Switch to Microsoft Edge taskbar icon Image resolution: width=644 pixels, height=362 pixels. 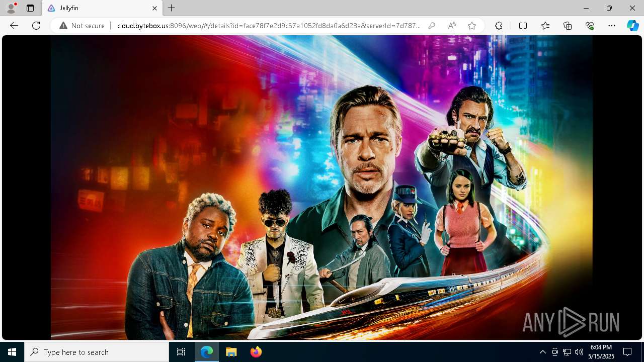(207, 352)
